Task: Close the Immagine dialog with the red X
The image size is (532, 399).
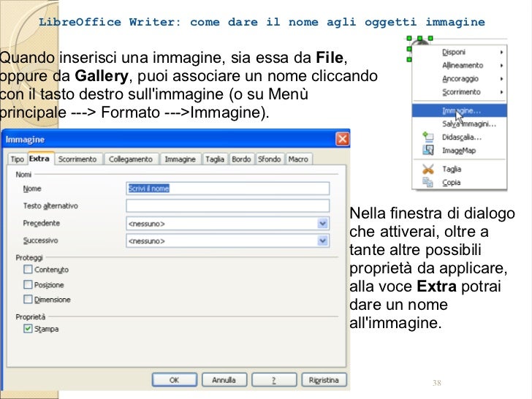Action: (342, 139)
